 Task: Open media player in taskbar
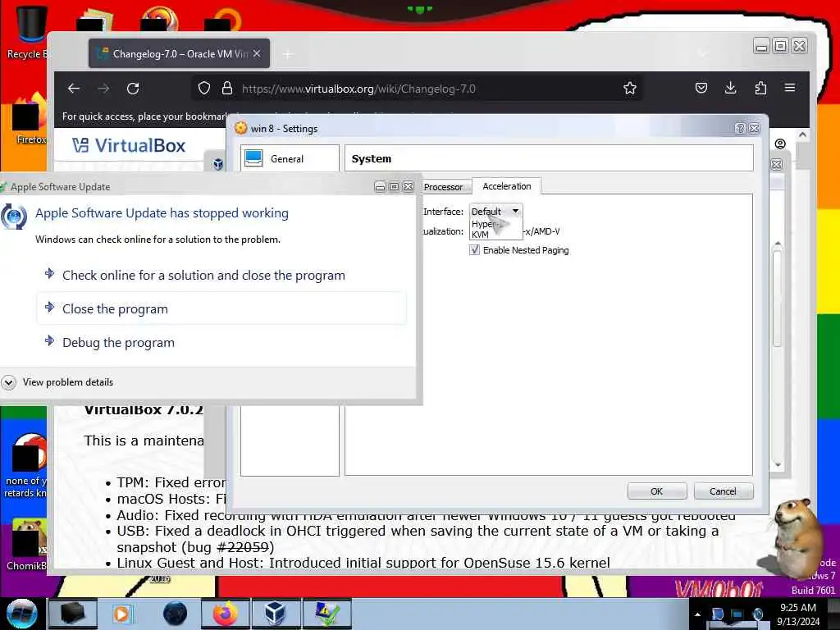point(121,614)
